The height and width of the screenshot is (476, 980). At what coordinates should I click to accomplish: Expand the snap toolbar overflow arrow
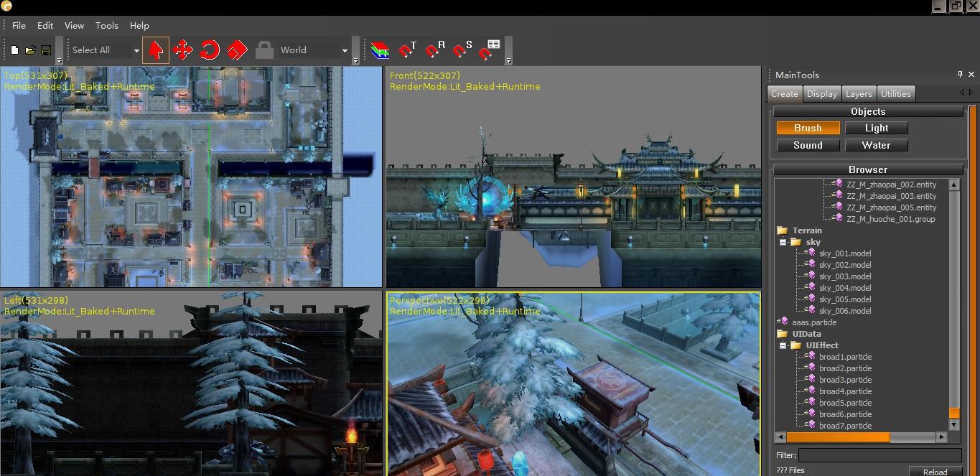coord(508,60)
